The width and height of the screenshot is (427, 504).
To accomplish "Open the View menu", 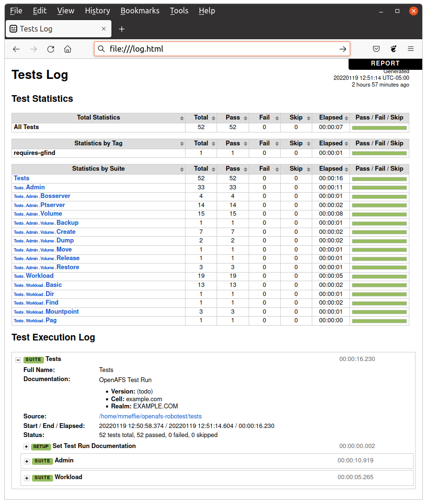I will (66, 11).
